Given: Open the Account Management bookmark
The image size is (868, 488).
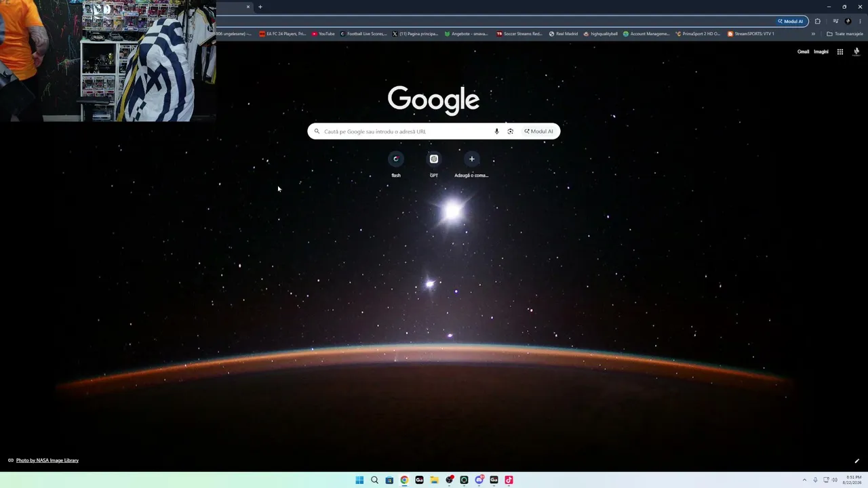Looking at the screenshot, I should click(x=646, y=34).
